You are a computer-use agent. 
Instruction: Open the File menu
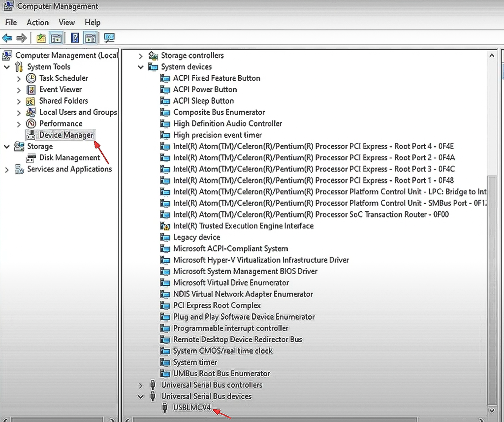[x=11, y=23]
